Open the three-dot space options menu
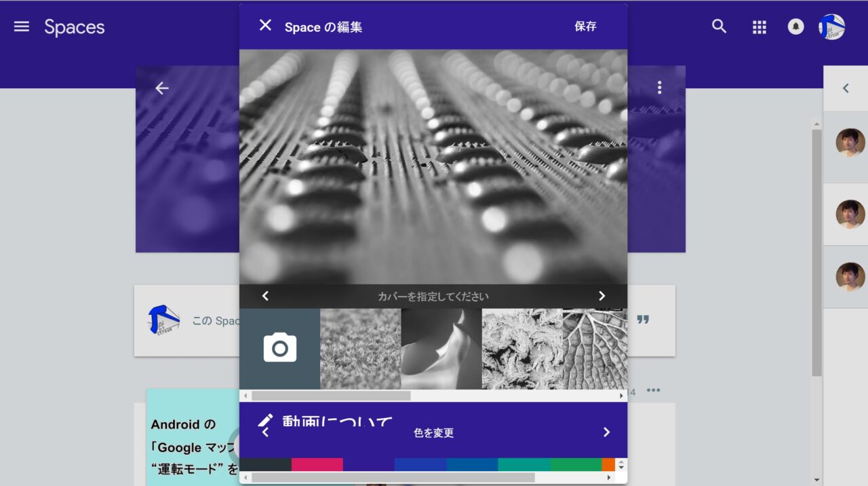868x486 pixels. point(659,88)
